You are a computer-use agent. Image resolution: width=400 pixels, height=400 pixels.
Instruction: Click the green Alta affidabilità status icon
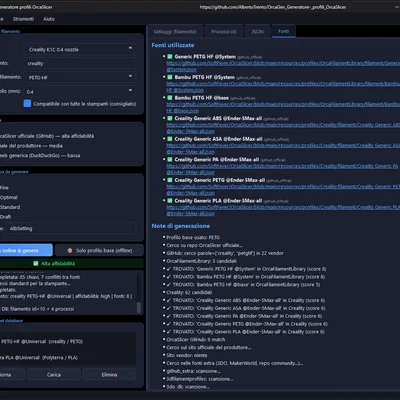36,263
